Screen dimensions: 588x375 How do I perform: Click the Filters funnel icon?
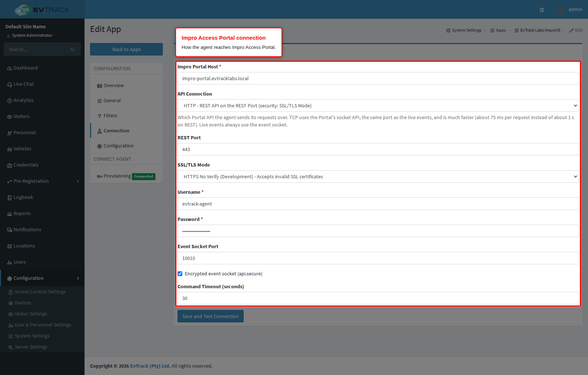click(100, 116)
